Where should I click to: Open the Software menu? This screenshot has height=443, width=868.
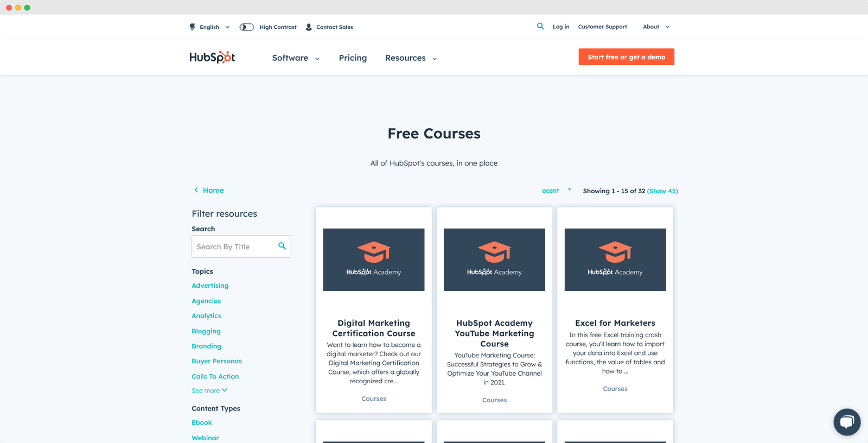click(290, 58)
